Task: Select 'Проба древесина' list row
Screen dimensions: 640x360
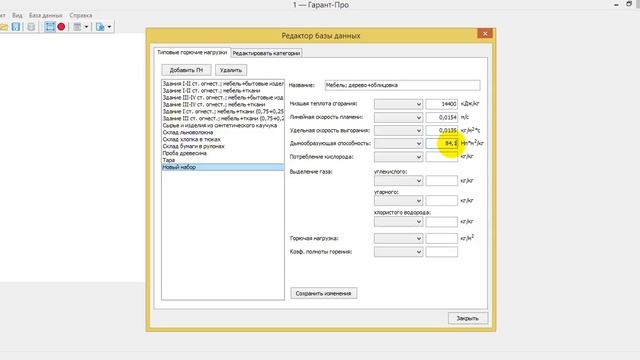Action: click(223, 153)
